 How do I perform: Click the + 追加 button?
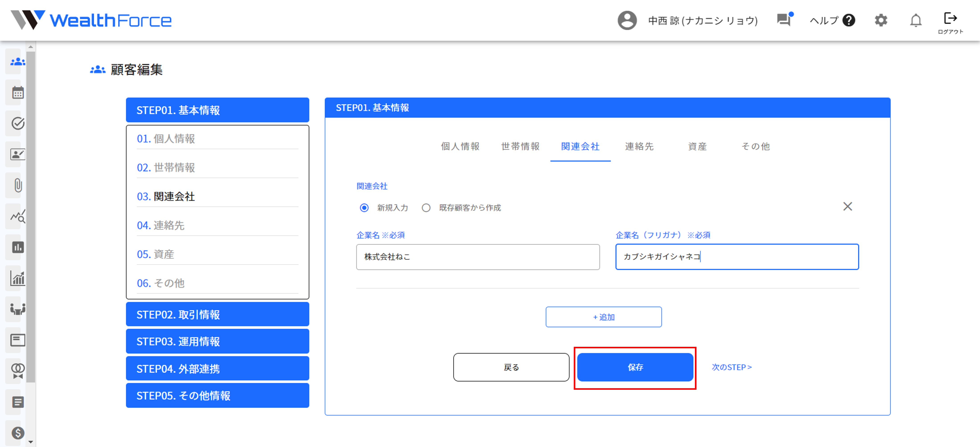(x=603, y=317)
